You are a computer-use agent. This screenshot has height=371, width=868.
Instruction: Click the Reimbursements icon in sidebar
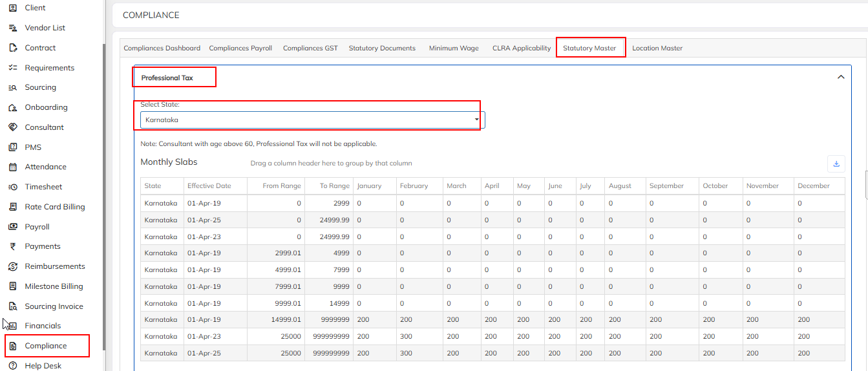click(x=12, y=266)
